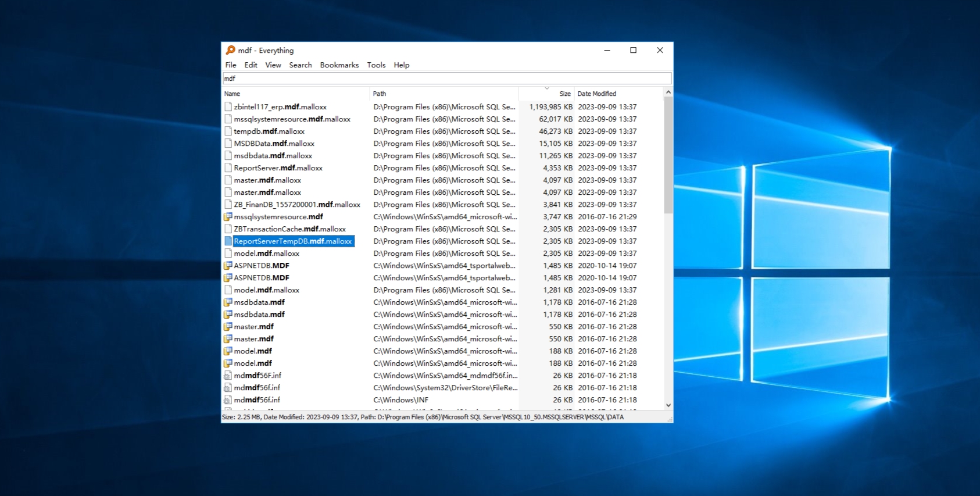The height and width of the screenshot is (496, 980).
Task: Sort by the Date Modified column header
Action: (597, 94)
